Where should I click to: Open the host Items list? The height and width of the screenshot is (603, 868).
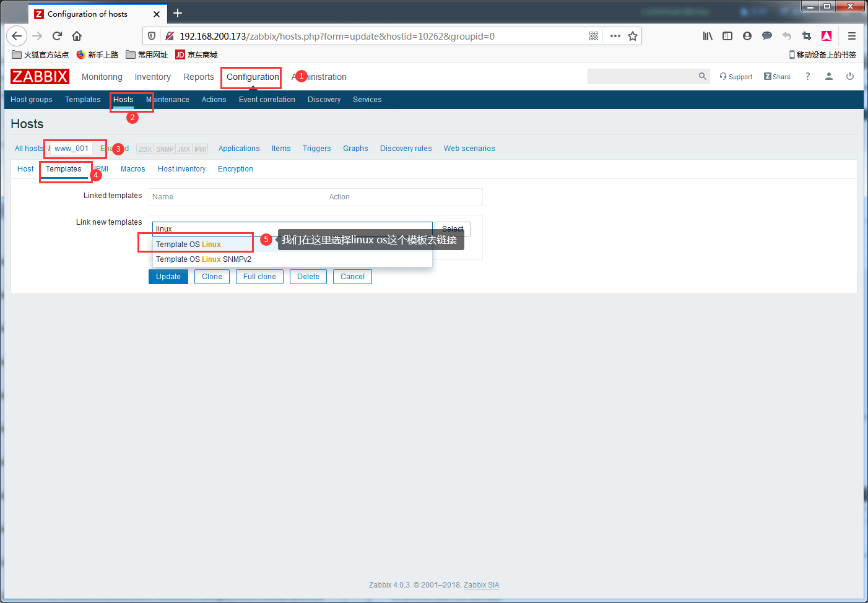[x=281, y=149]
